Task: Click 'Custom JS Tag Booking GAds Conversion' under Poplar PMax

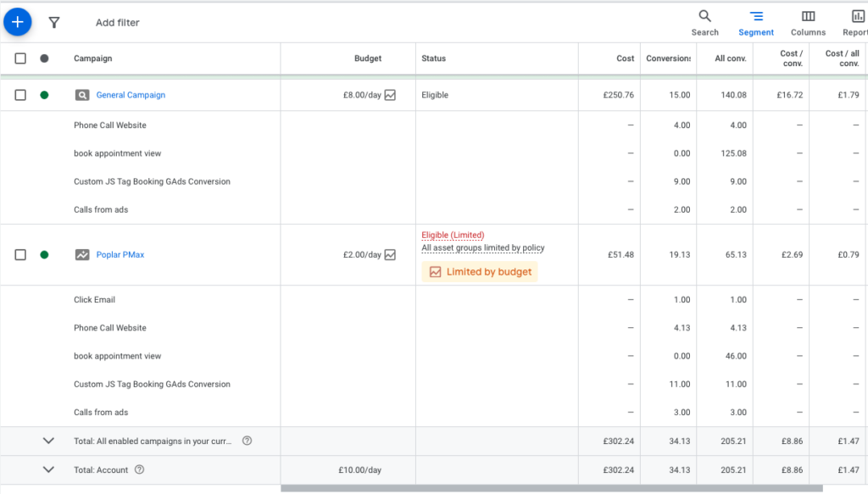Action: (x=153, y=385)
